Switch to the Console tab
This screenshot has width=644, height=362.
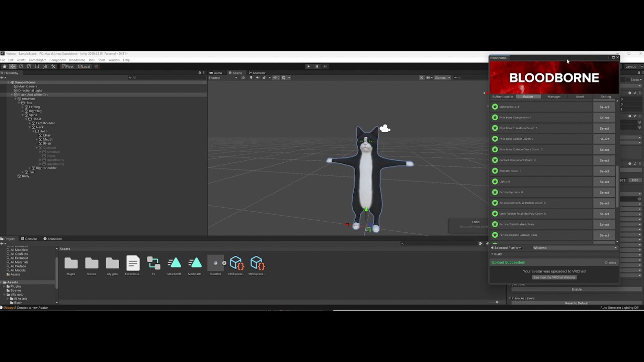29,239
